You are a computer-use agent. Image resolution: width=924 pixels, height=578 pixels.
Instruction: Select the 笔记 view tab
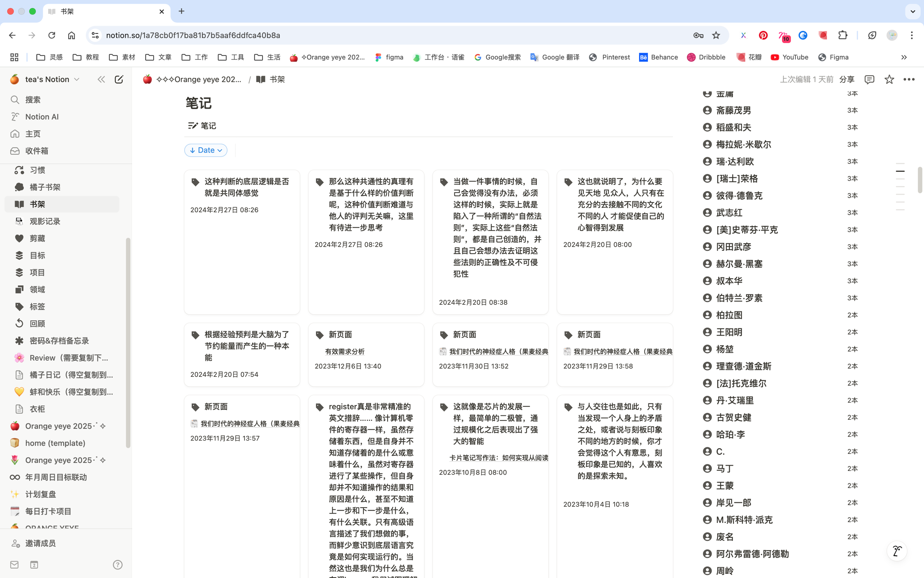point(202,126)
